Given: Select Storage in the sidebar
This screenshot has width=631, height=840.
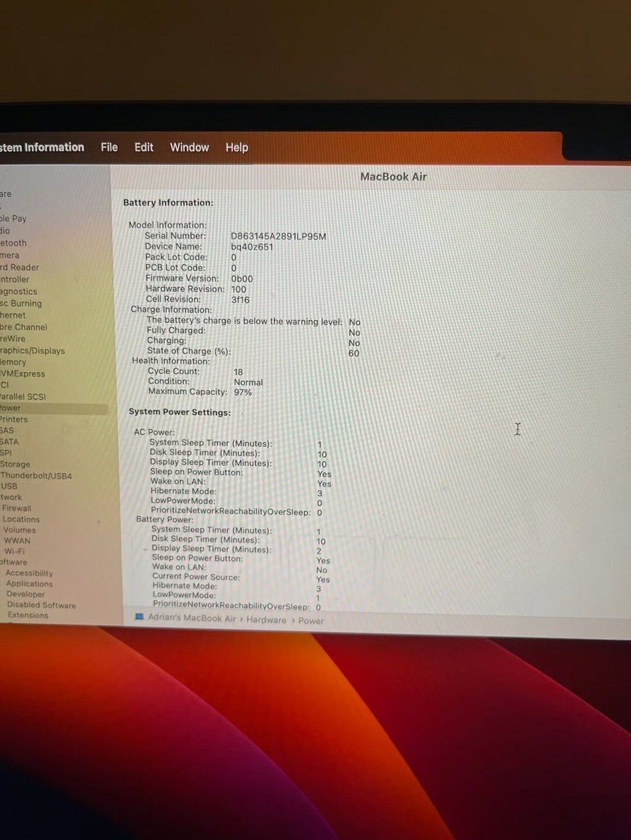Looking at the screenshot, I should 15,464.
